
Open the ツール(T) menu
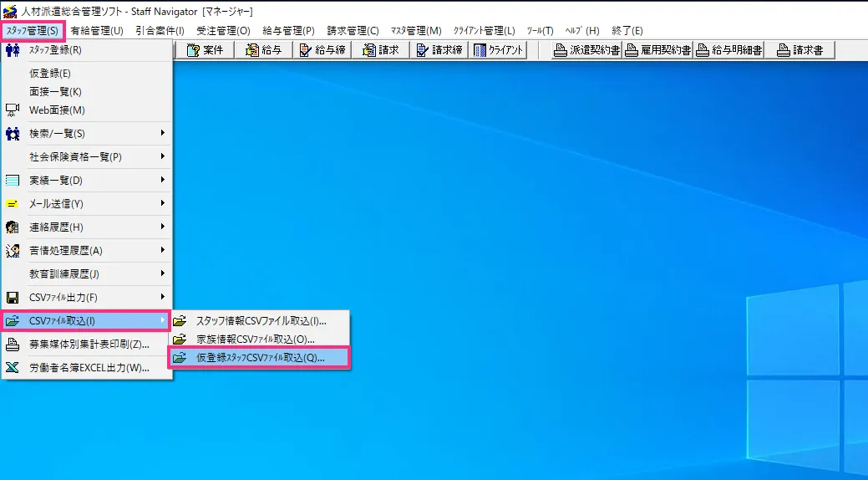coord(541,31)
